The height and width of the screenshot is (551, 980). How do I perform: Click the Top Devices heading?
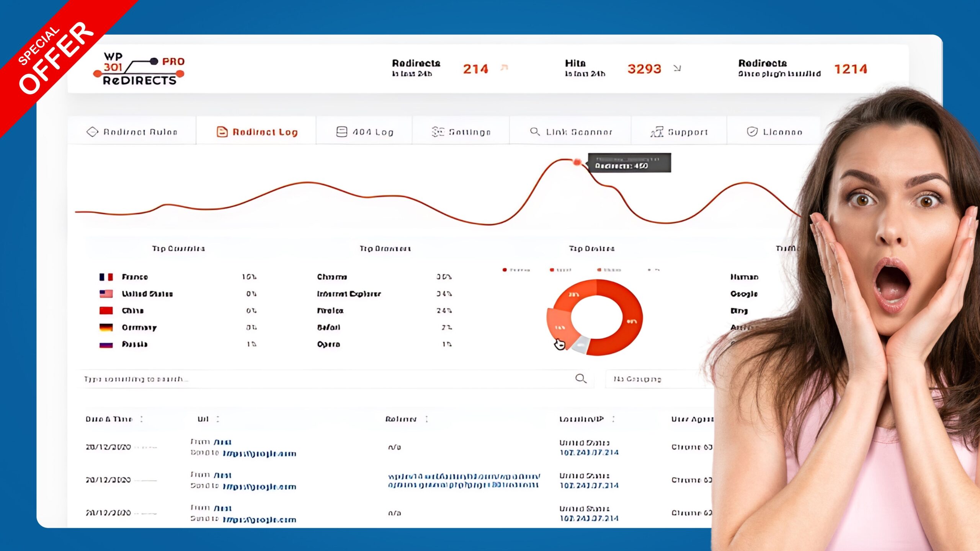(591, 249)
